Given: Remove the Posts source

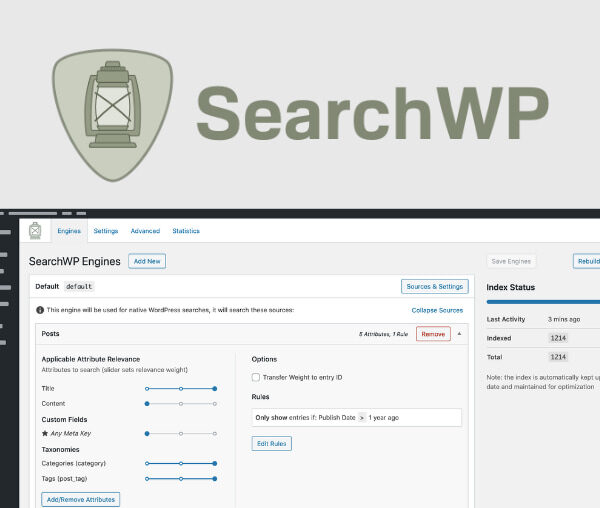Looking at the screenshot, I should click(x=433, y=334).
